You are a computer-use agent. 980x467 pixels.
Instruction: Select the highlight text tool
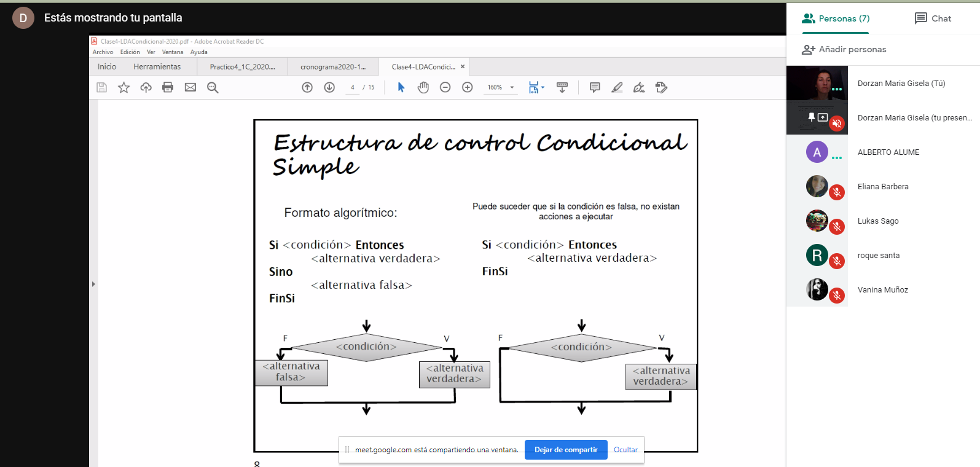pos(617,87)
